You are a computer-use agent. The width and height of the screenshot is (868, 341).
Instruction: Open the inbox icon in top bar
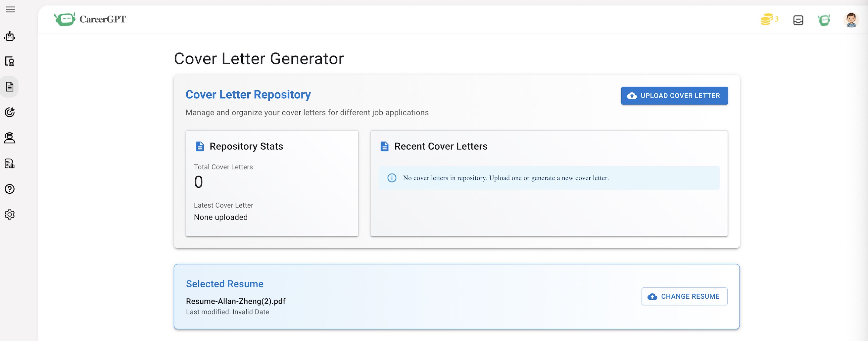(x=798, y=20)
